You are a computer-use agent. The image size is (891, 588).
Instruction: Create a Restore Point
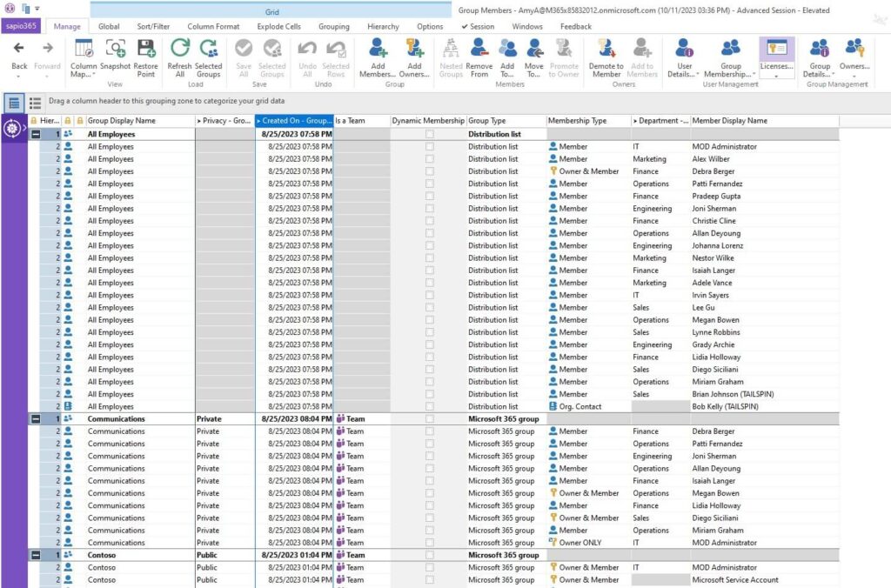click(x=146, y=58)
